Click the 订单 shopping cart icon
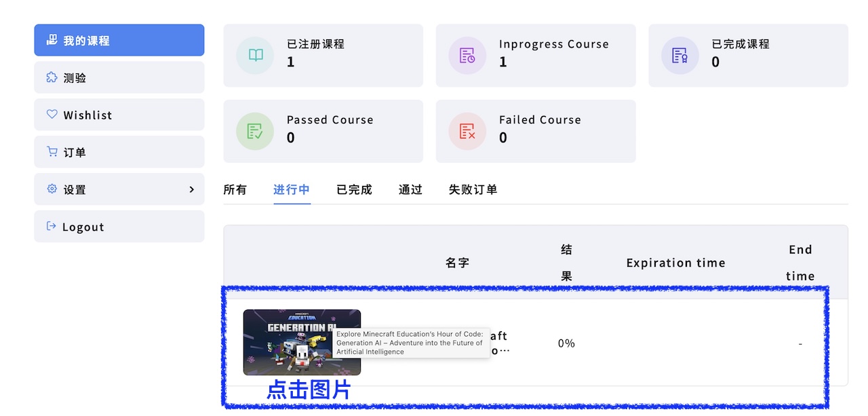868x416 pixels. (52, 152)
